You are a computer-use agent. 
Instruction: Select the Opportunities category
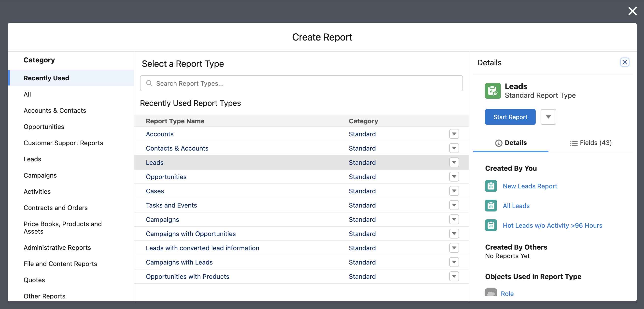point(44,127)
